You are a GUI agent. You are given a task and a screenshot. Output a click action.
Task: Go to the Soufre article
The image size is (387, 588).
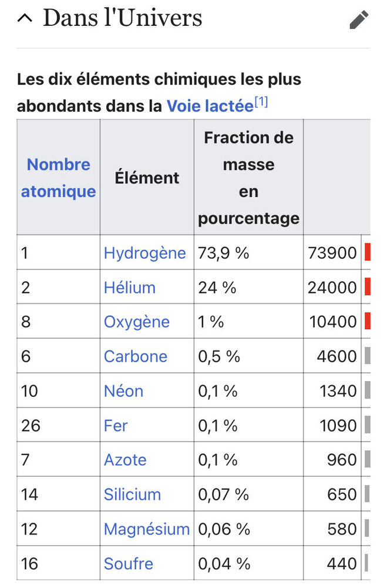pos(128,564)
